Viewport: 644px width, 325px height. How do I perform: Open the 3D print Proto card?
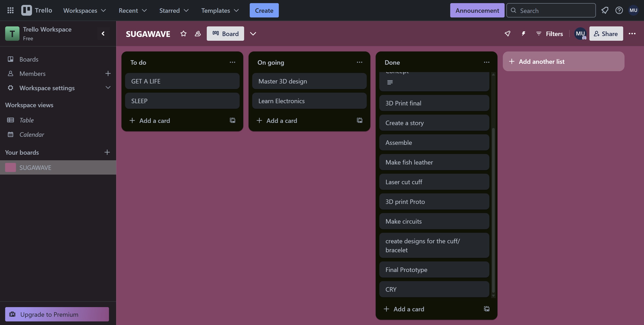434,201
